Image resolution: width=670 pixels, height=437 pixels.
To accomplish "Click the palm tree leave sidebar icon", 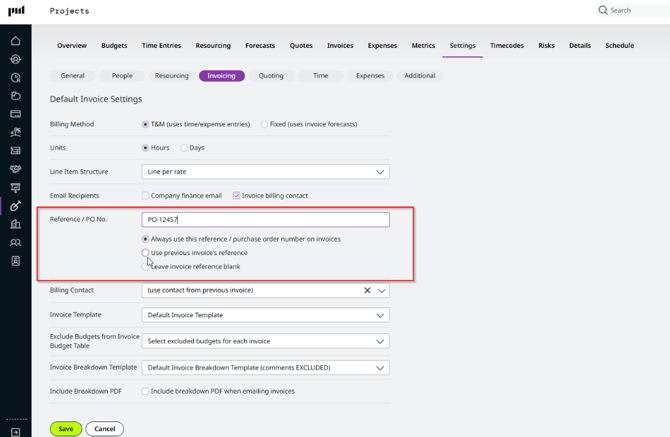I will (x=15, y=132).
